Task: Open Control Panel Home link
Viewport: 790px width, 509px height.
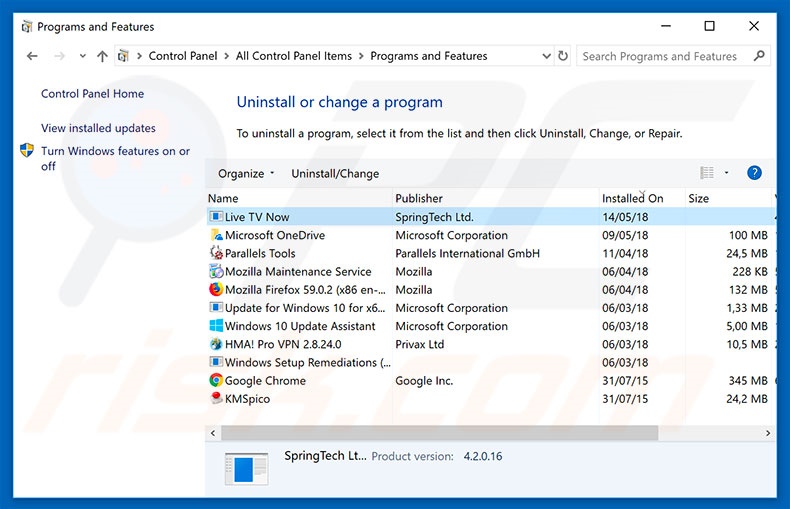Action: [92, 94]
